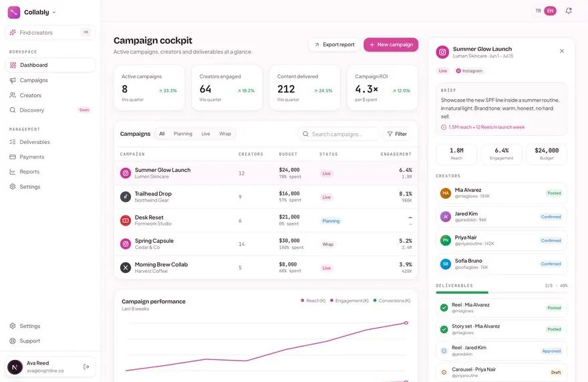Open the notifications bell
The width and height of the screenshot is (588, 382).
coord(569,11)
